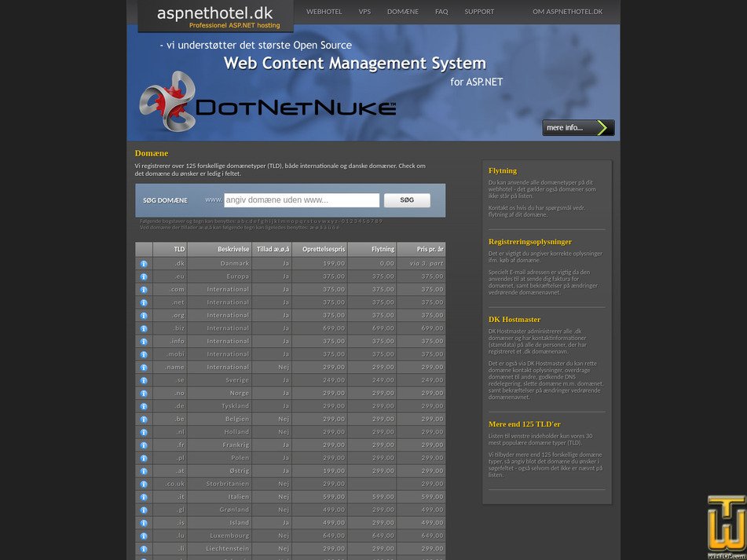This screenshot has width=747, height=560.
Task: Click the info icon for .is Island
Action: click(x=144, y=523)
